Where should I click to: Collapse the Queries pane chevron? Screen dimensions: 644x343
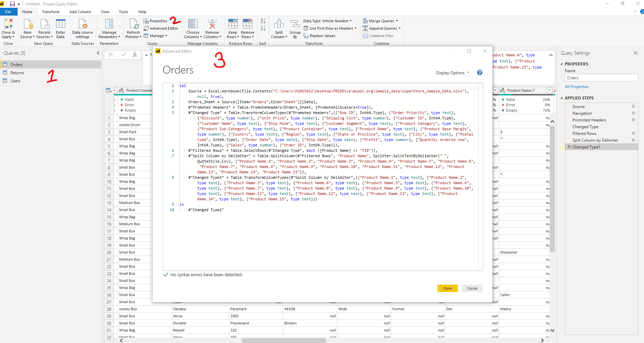[x=98, y=53]
